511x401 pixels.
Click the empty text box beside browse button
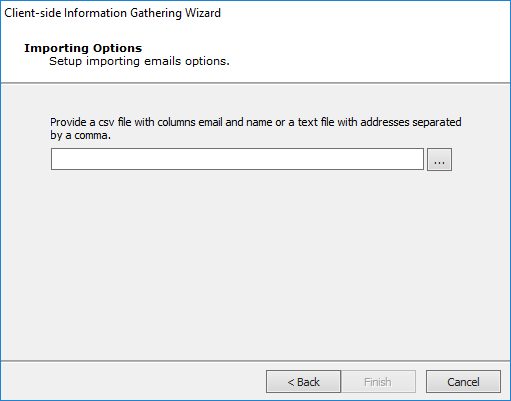(x=237, y=159)
